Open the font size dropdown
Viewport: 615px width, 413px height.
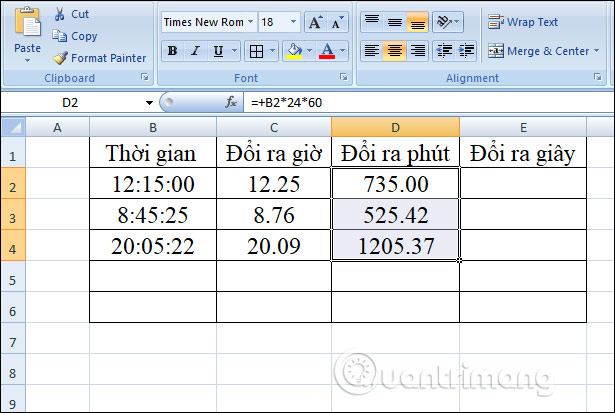pos(293,22)
